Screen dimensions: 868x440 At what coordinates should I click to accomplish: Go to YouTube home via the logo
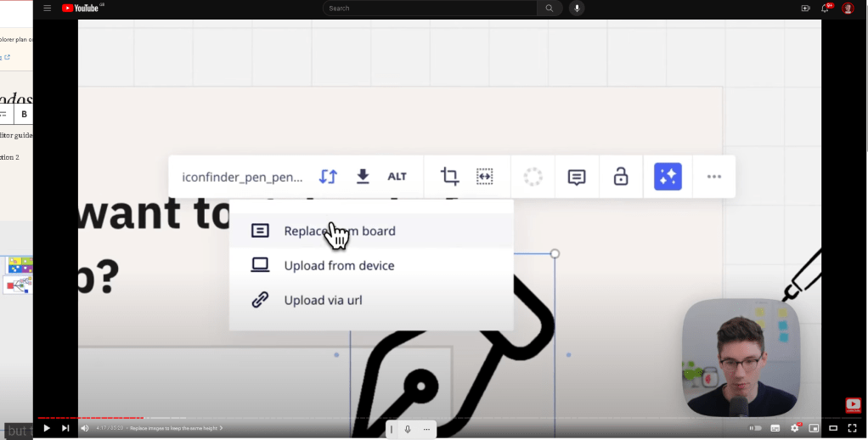[82, 8]
